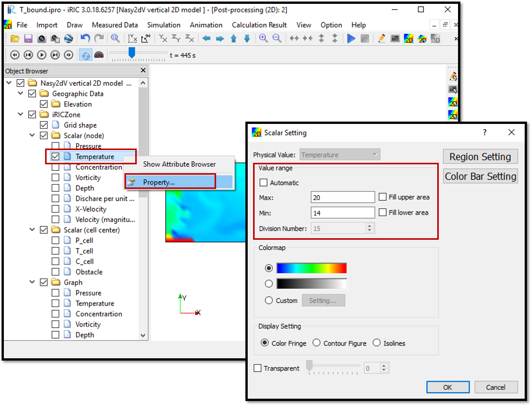Select Show Attribute Browser context item
This screenshot has width=532, height=406.
179,164
